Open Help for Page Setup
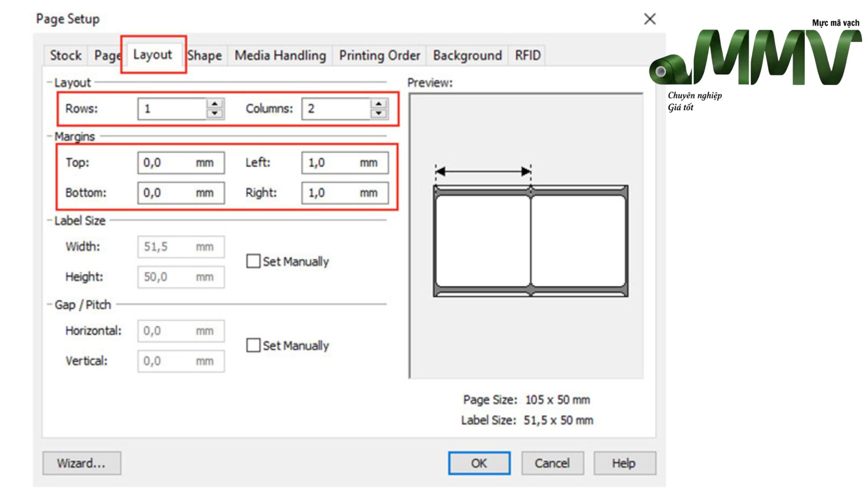Image resolution: width=868 pixels, height=488 pixels. pyautogui.click(x=624, y=463)
